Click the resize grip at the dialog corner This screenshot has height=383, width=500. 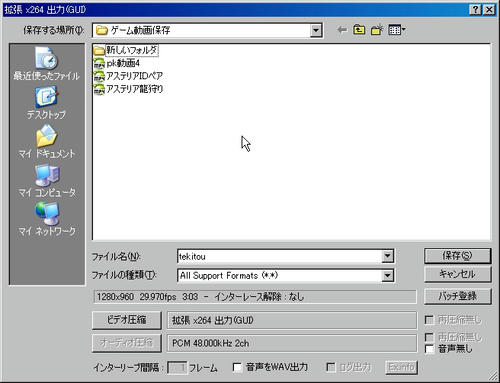coord(493,376)
